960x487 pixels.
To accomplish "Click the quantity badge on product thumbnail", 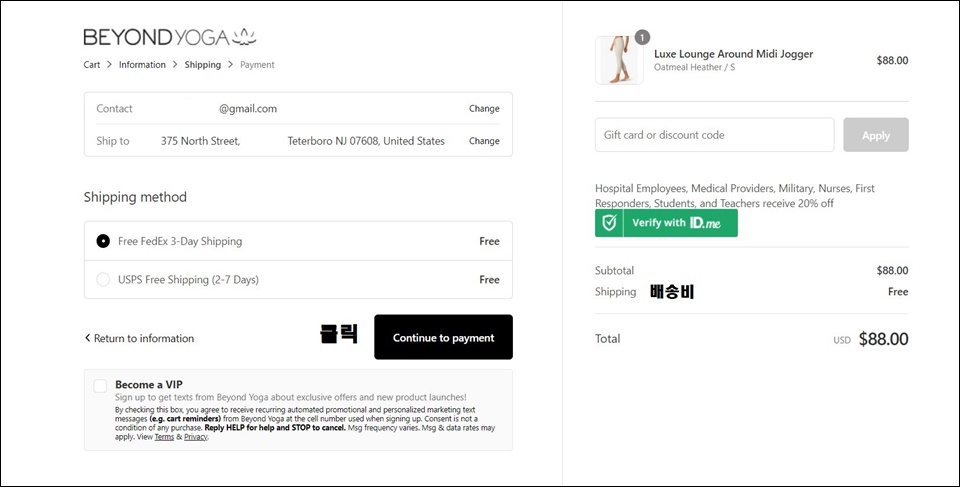I will point(642,37).
